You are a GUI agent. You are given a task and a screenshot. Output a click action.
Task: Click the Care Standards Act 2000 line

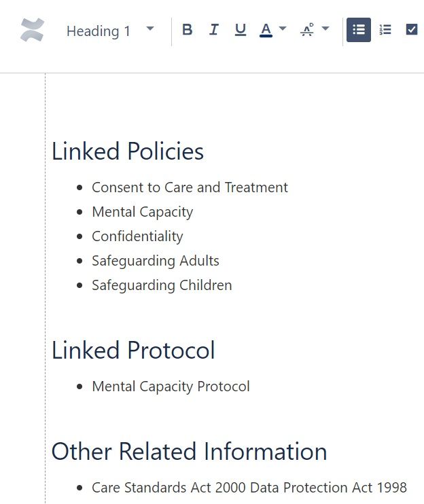pyautogui.click(x=249, y=488)
